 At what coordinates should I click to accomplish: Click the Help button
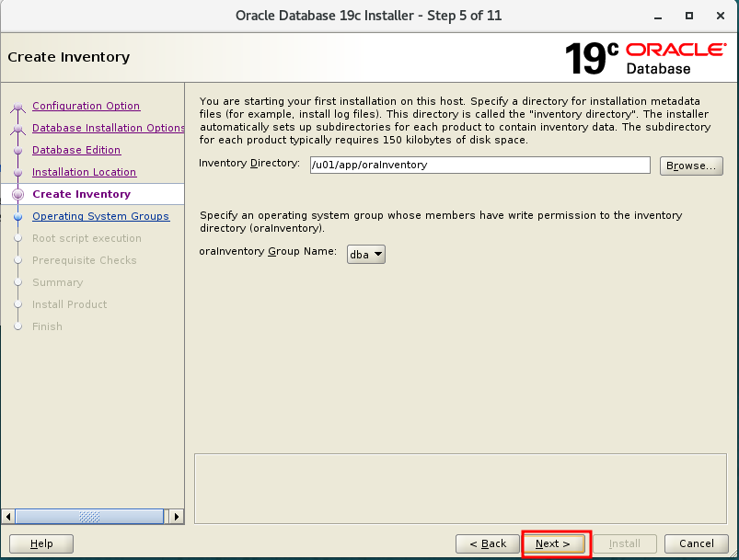[x=41, y=543]
